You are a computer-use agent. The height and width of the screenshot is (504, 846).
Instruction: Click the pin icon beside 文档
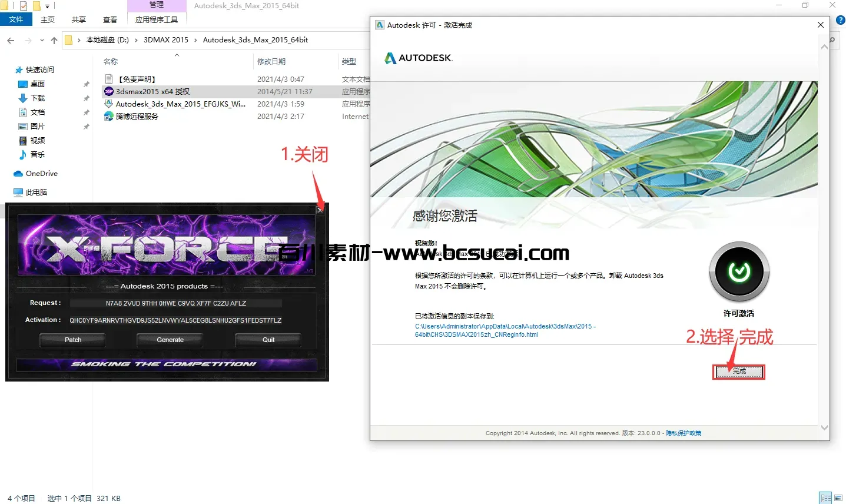[87, 112]
